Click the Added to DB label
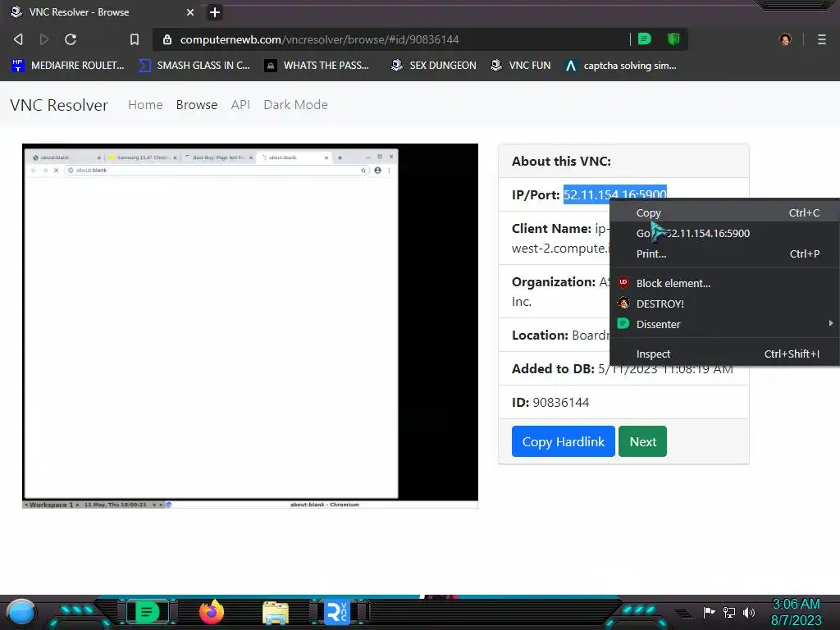Screen dimensions: 840x630 553,369
